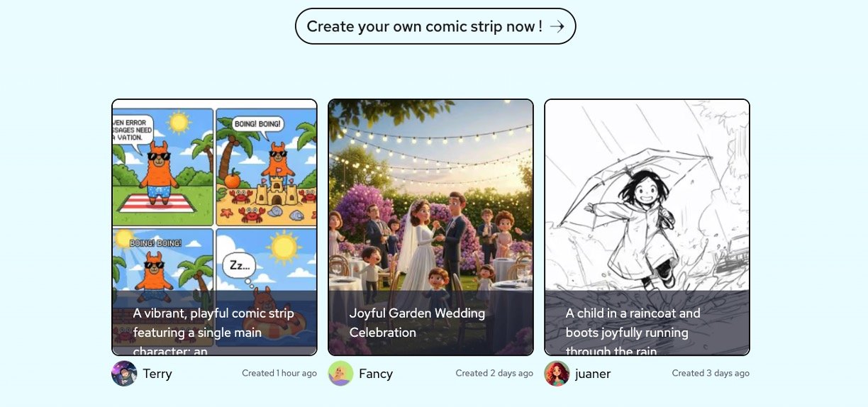Click the arrow icon in the create button
868x407 pixels.
[557, 26]
